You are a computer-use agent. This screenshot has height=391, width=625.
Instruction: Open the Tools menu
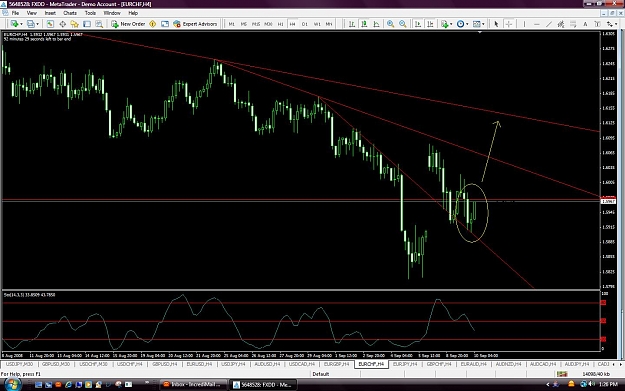pyautogui.click(x=90, y=13)
